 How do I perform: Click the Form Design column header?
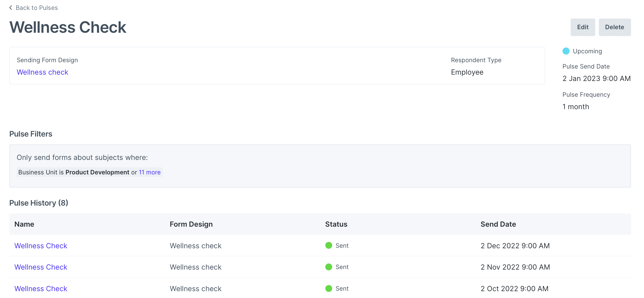click(x=191, y=224)
